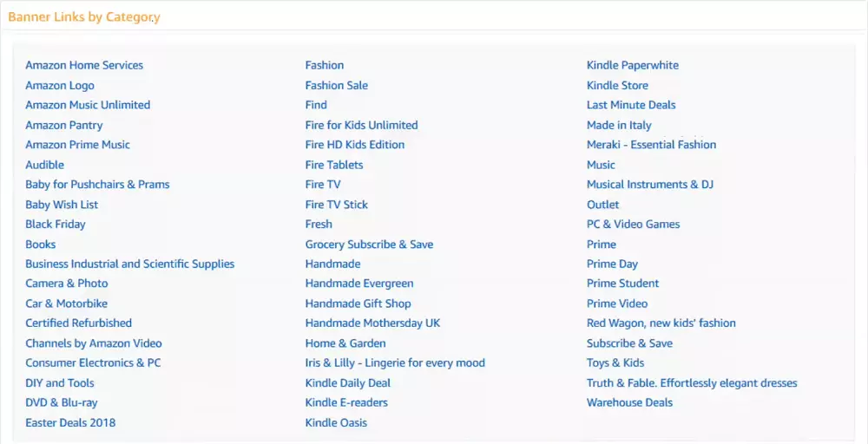Open Handmade Mothersday UK banners
Image resolution: width=868 pixels, height=444 pixels.
click(373, 323)
